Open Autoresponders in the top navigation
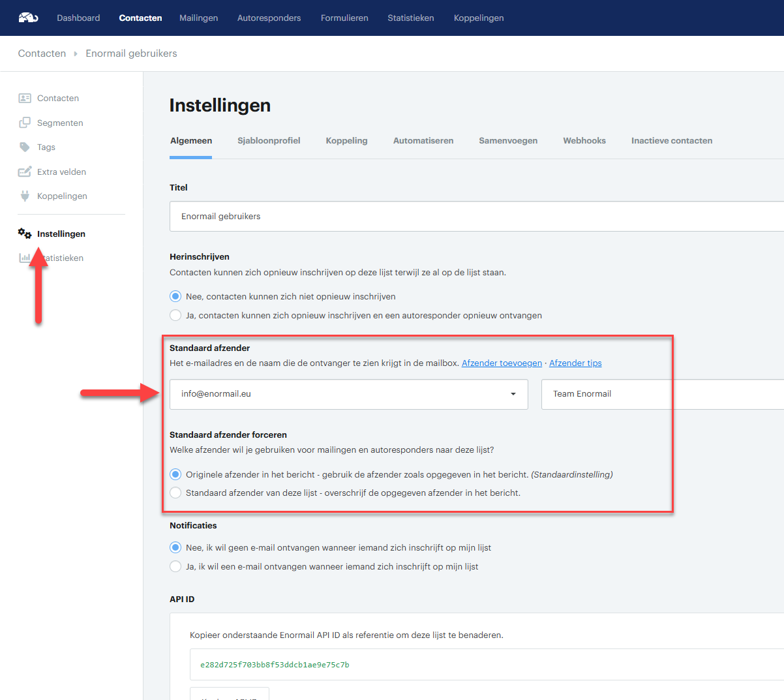The height and width of the screenshot is (700, 784). pyautogui.click(x=269, y=18)
